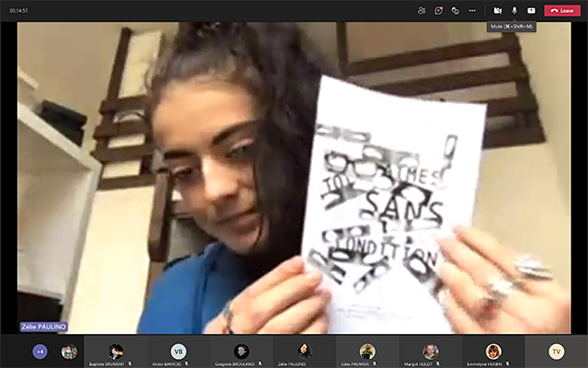Click the main speaker video feed

[294, 178]
